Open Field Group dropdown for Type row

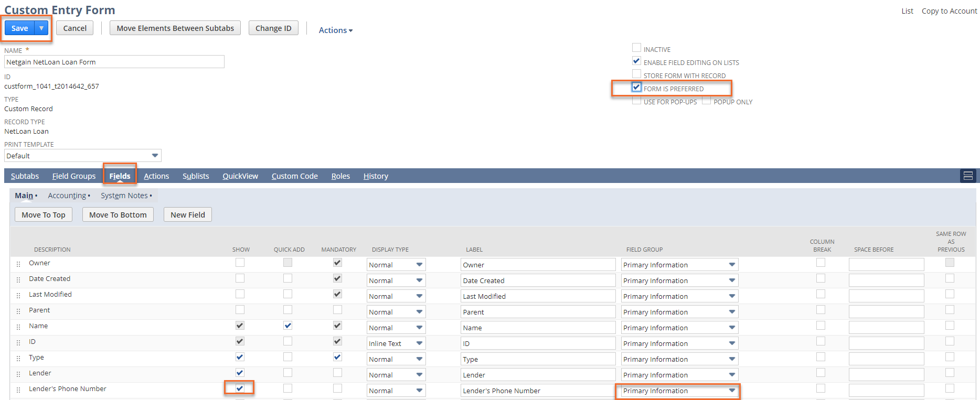tap(680, 359)
